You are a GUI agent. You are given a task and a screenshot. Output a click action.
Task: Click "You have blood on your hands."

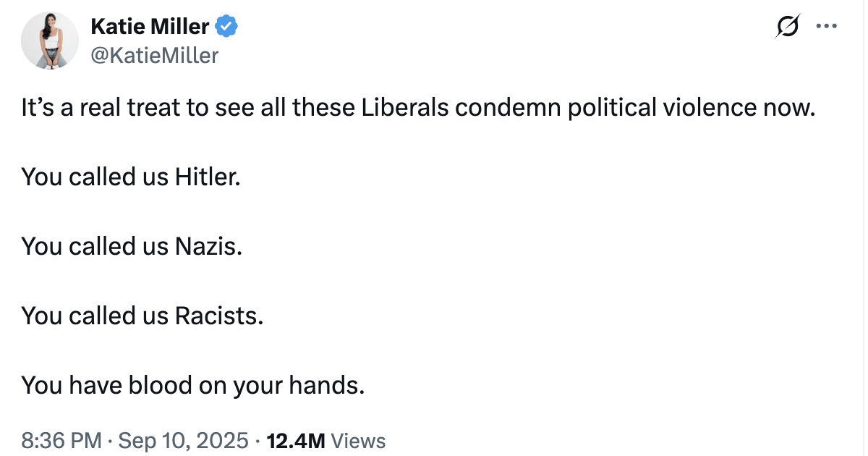[x=192, y=385]
